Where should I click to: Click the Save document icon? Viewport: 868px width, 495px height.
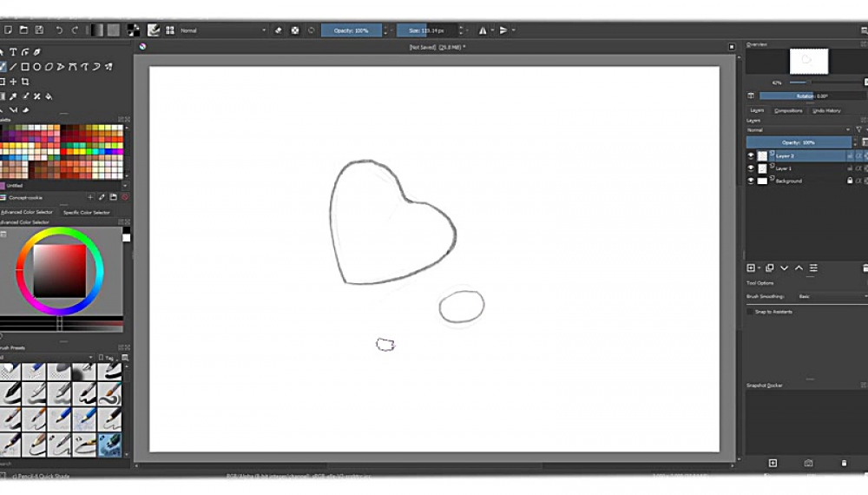click(x=39, y=30)
